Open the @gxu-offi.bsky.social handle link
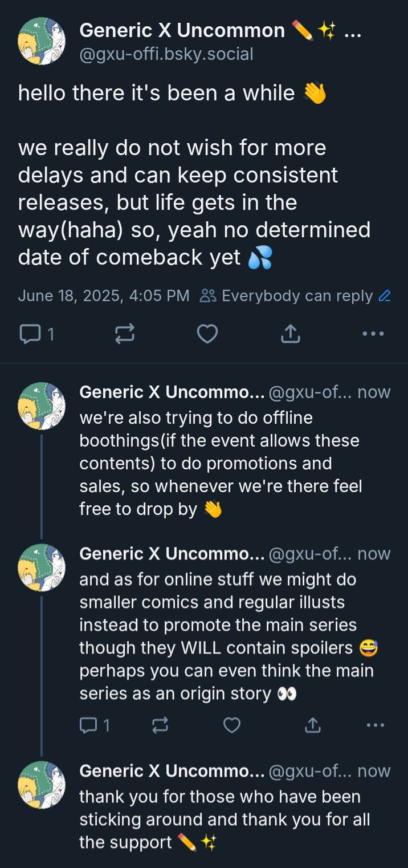The width and height of the screenshot is (408, 868). tap(166, 54)
